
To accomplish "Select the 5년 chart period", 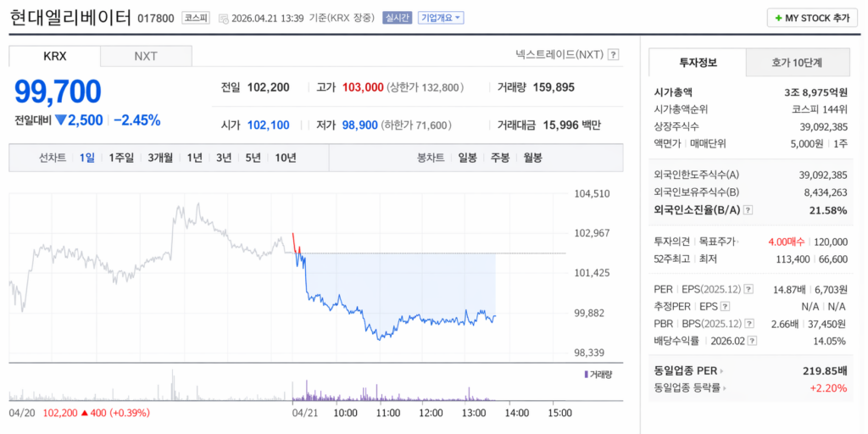I will pos(253,158).
